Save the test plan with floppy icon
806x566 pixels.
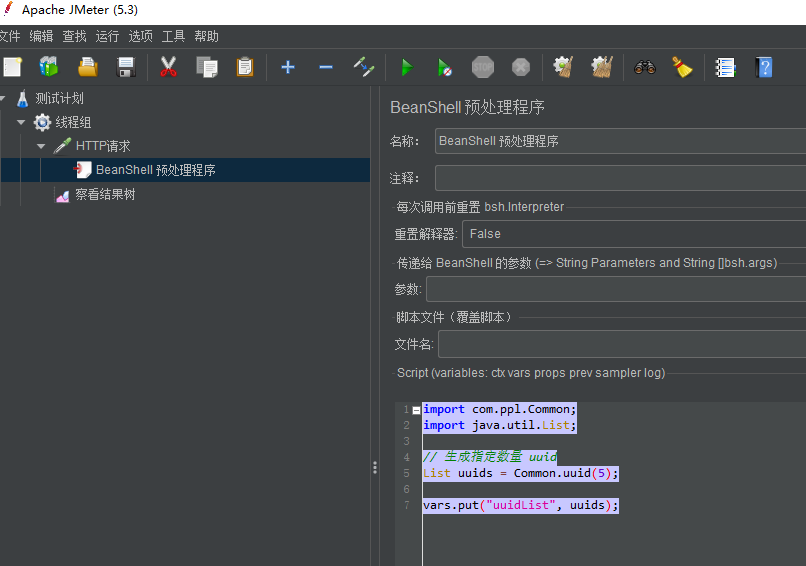tap(126, 67)
